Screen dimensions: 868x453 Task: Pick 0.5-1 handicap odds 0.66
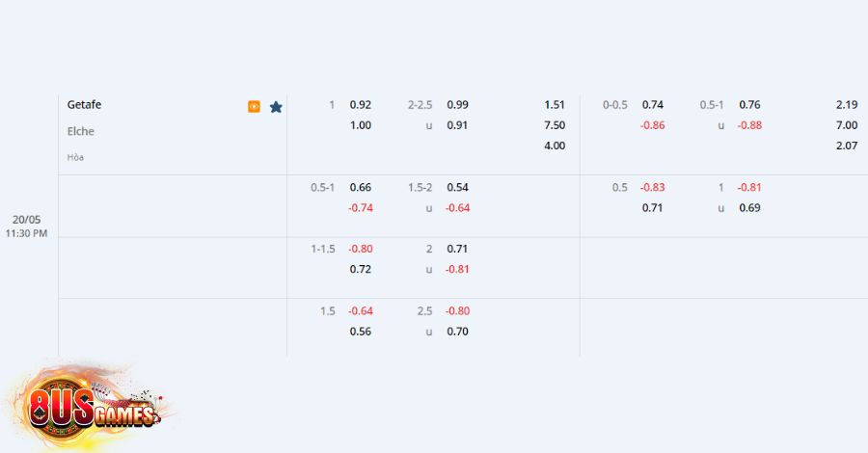point(361,187)
